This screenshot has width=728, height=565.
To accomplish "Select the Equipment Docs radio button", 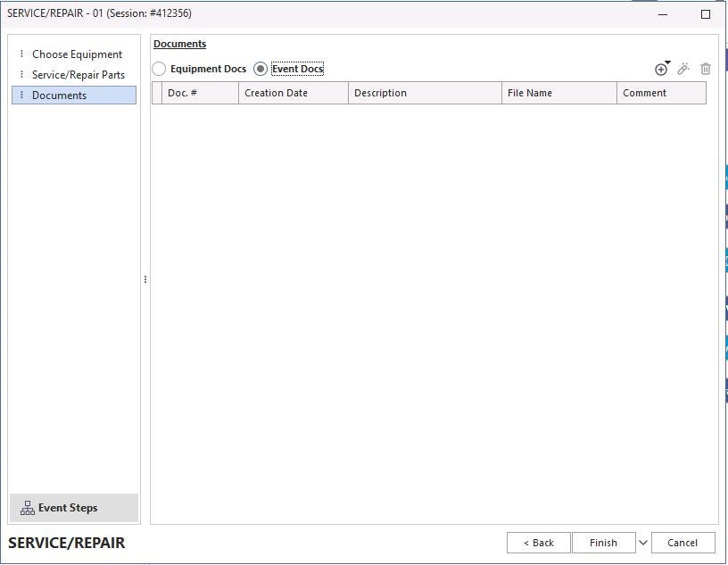I will point(160,69).
